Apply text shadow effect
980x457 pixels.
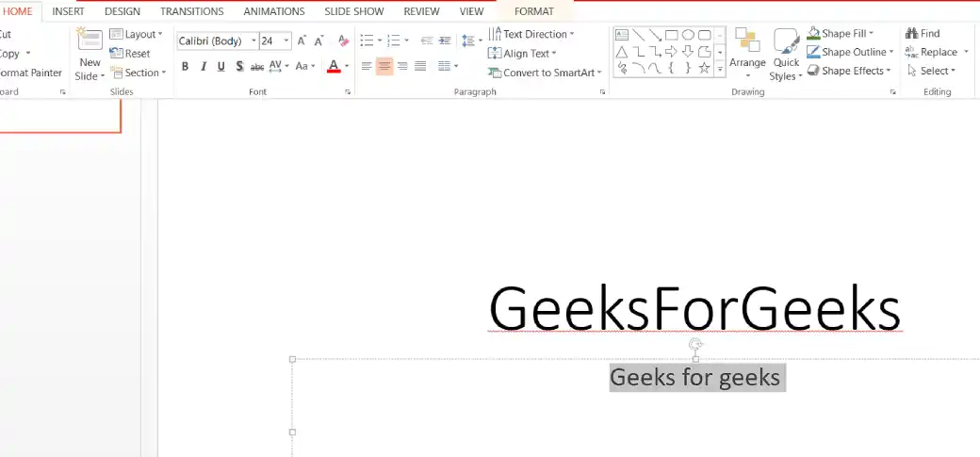239,66
